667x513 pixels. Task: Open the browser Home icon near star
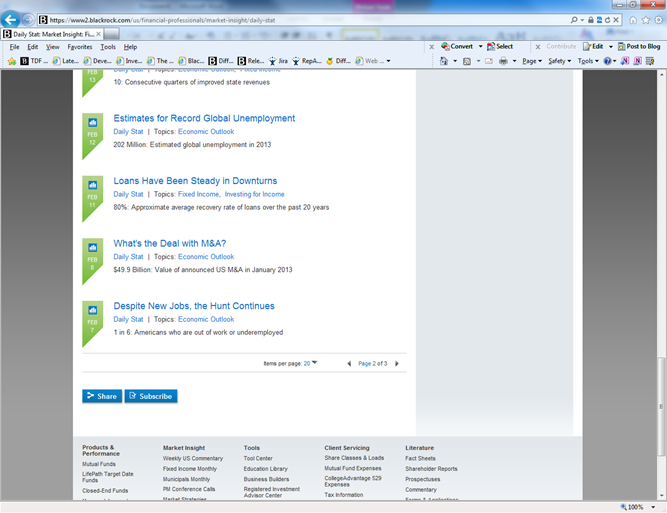tap(633, 20)
